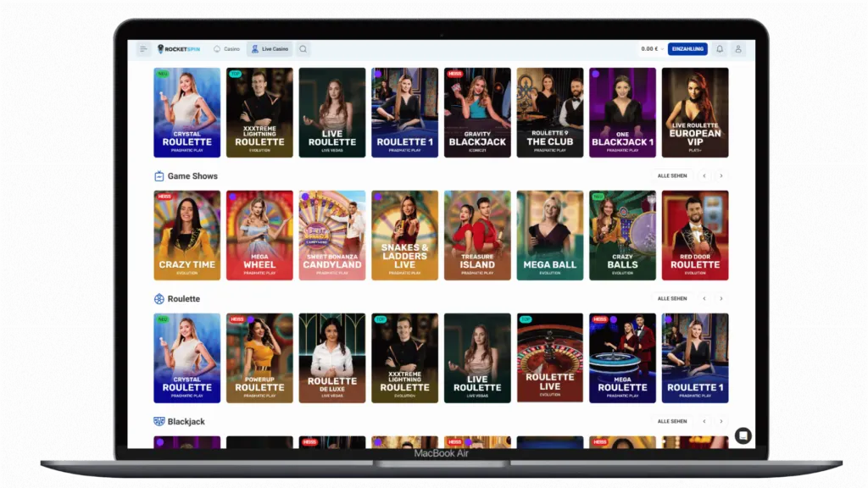Play the Mega Ball game
This screenshot has width=868, height=488.
(549, 236)
